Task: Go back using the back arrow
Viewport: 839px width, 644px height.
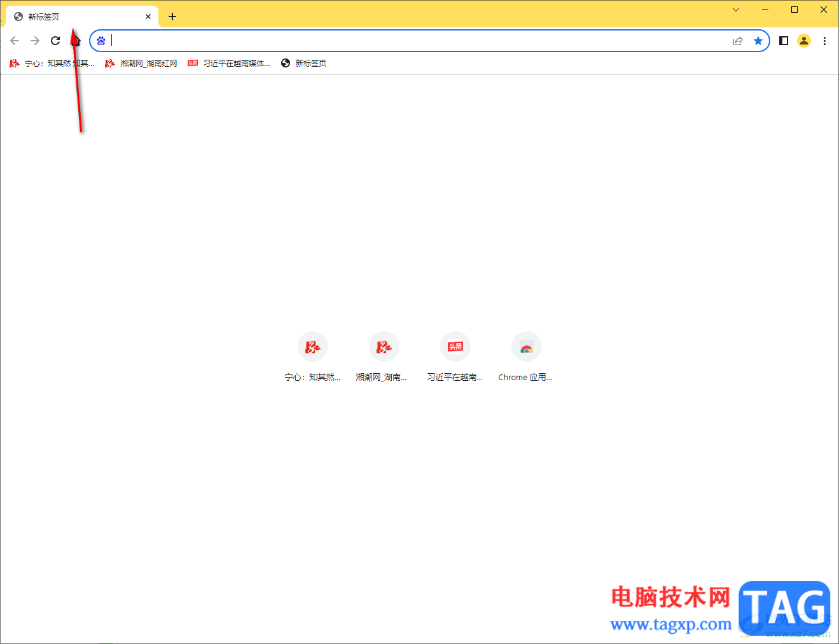Action: pos(15,41)
